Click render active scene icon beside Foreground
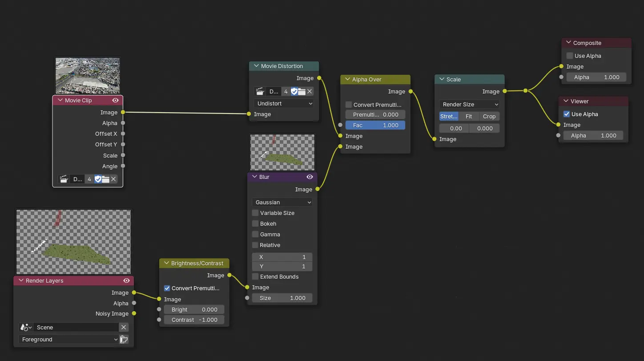 coord(124,340)
